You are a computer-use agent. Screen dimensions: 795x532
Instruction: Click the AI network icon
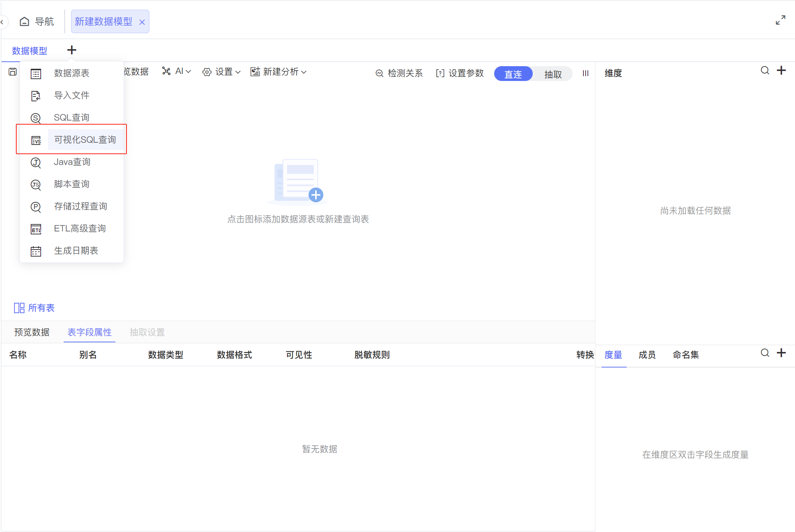pos(166,71)
